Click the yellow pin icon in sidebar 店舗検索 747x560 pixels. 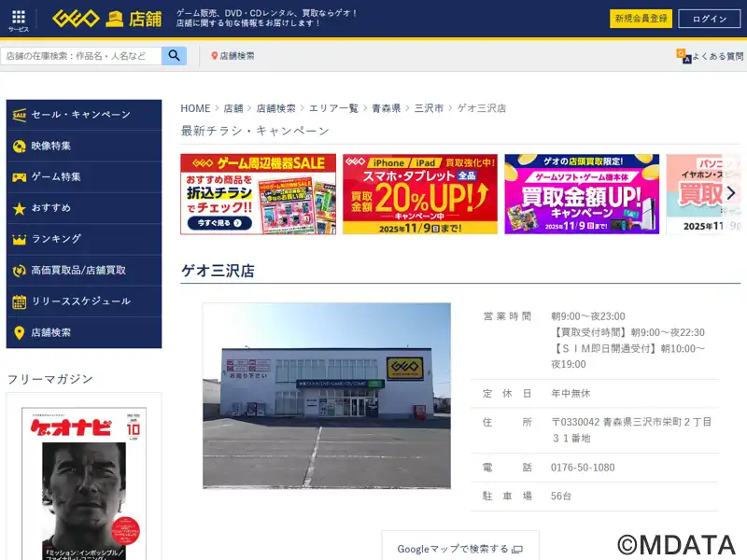(x=19, y=333)
